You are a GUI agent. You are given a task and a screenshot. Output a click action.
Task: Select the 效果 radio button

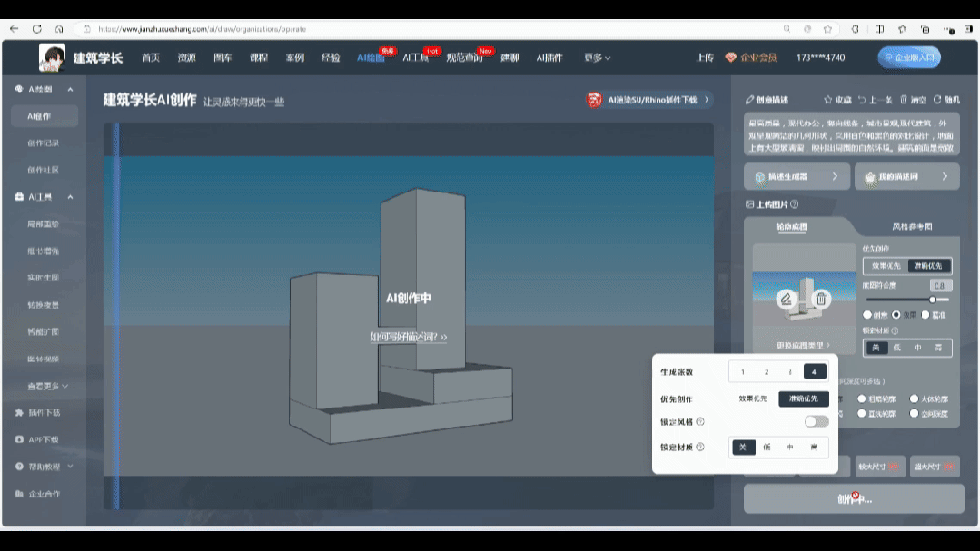click(896, 315)
